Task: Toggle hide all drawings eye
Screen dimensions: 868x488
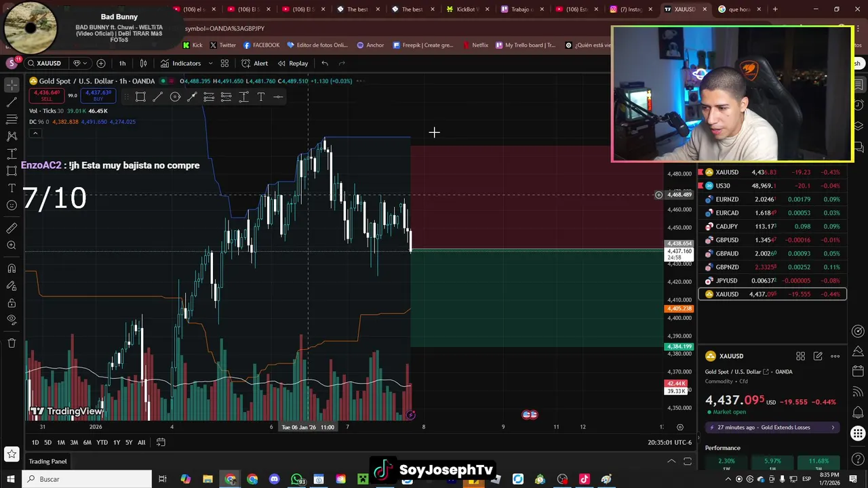Action: [x=12, y=319]
